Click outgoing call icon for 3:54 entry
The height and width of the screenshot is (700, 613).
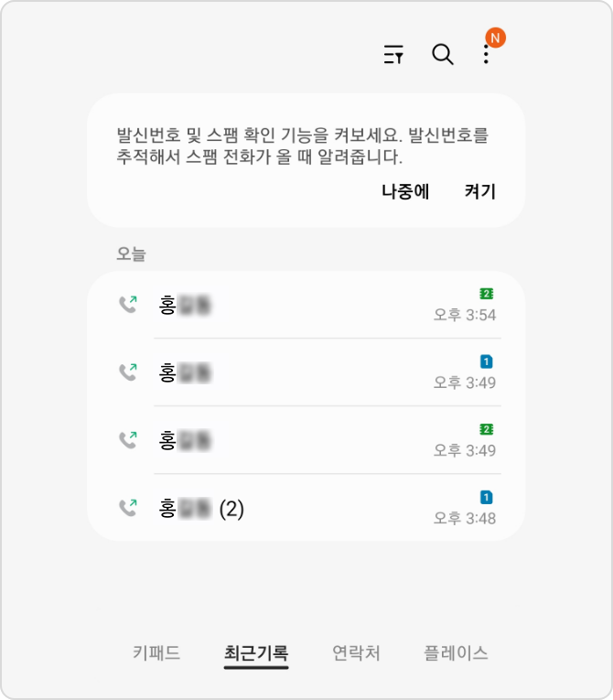coord(127,305)
